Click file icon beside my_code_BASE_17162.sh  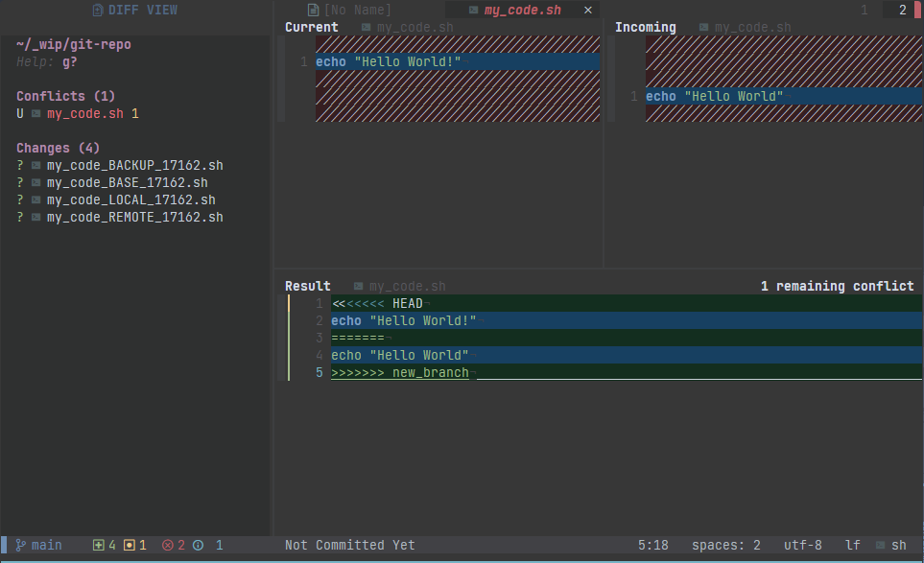[x=36, y=182]
